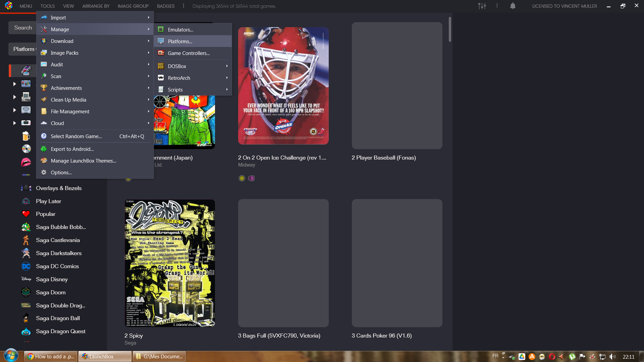Click the Image Packs icon
Viewport: 644px width, 362px height.
tap(44, 53)
